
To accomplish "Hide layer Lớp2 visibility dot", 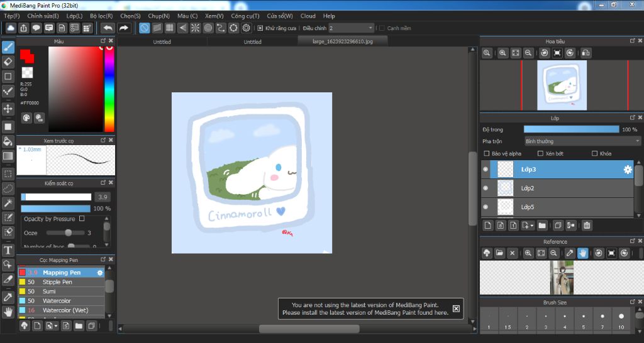I will coord(486,188).
